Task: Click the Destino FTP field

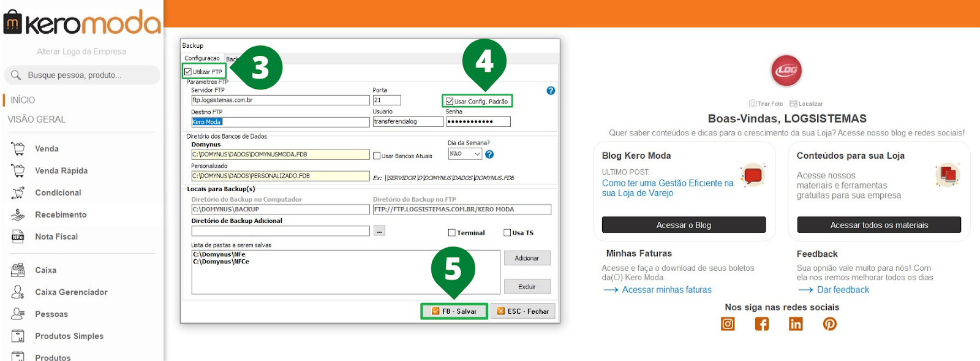Action: pyautogui.click(x=281, y=122)
